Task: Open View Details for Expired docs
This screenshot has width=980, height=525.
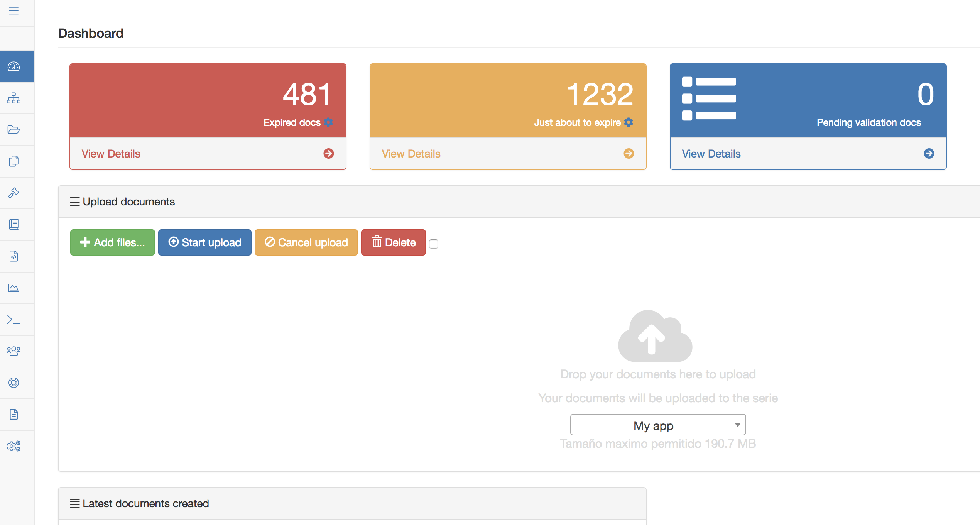Action: [x=111, y=154]
